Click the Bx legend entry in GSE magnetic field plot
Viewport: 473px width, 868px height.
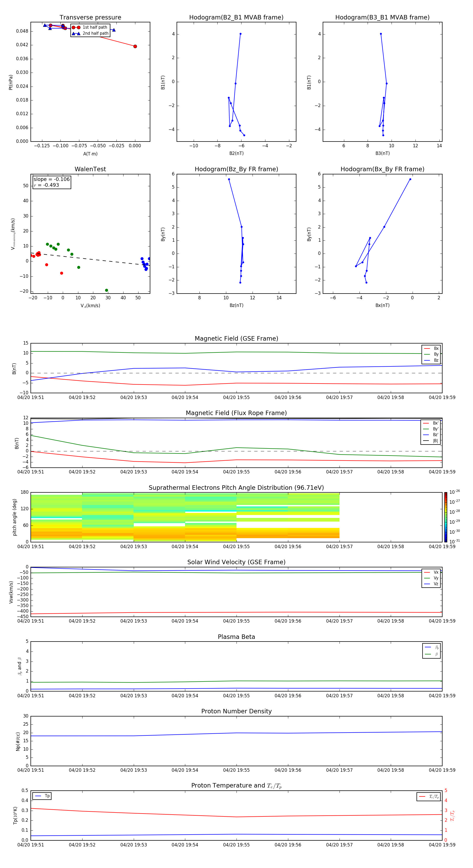point(431,349)
